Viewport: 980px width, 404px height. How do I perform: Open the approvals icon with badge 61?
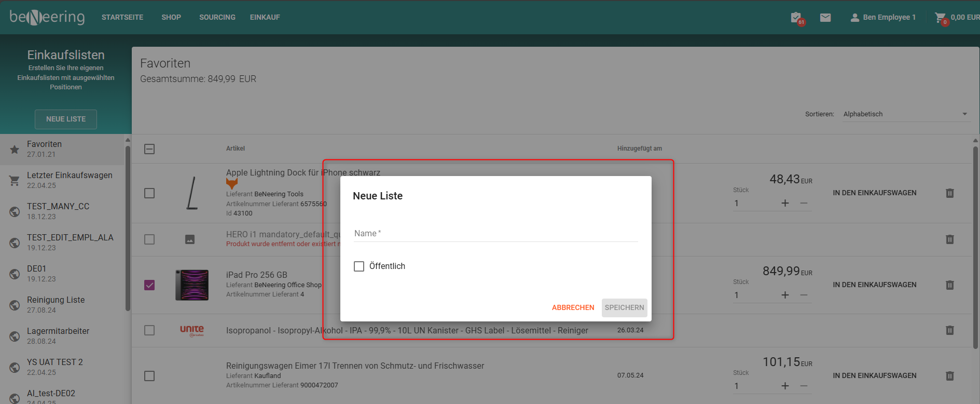click(x=796, y=18)
